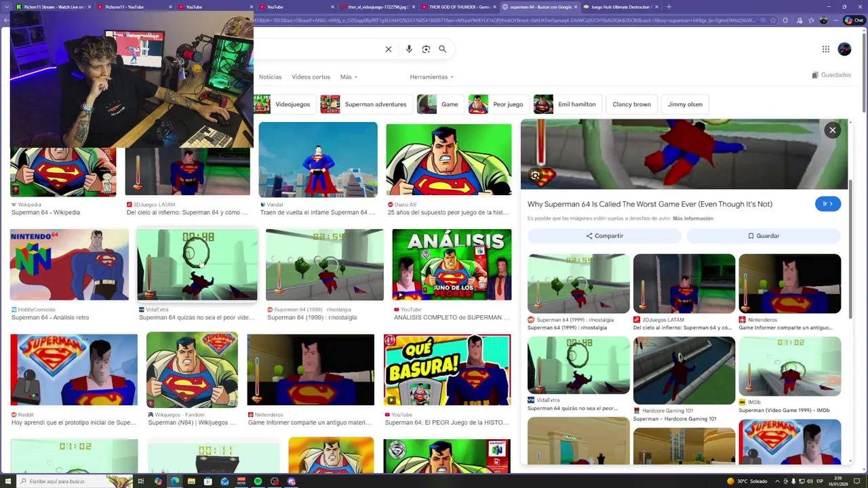Viewport: 868px width, 488px height.
Task: Open the Noticias search tab
Action: click(270, 77)
